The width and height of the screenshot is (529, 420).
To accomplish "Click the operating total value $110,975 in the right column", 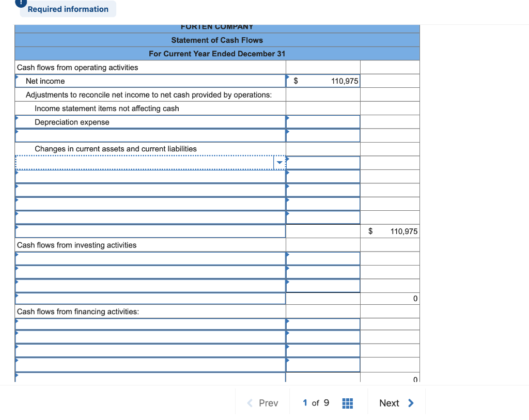I will pos(390,231).
